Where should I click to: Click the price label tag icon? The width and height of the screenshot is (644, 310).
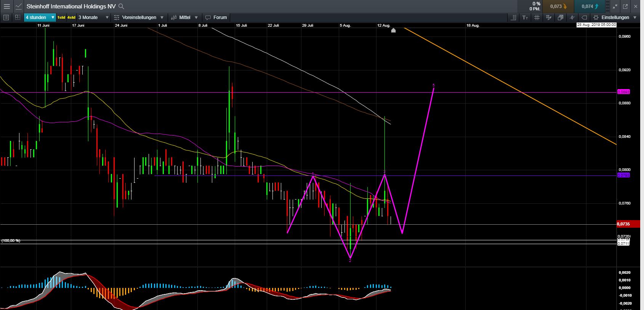[584, 18]
